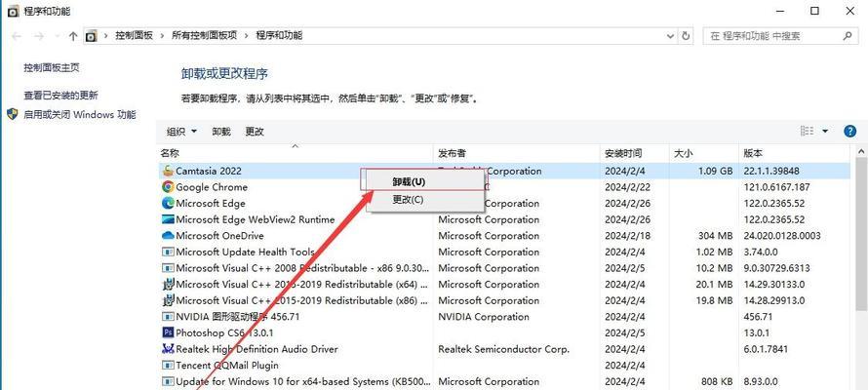Click the change view layout icon
The image size is (868, 390).
(x=808, y=131)
